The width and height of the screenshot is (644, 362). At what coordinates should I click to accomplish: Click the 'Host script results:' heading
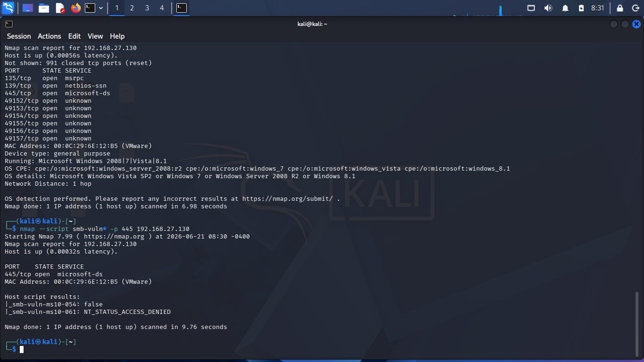tap(42, 296)
